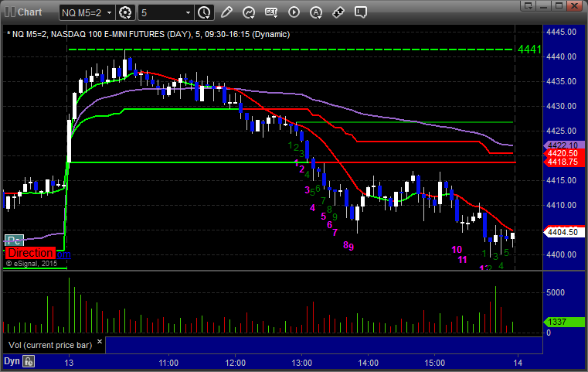Click the 4400.00 price axis label

point(562,254)
